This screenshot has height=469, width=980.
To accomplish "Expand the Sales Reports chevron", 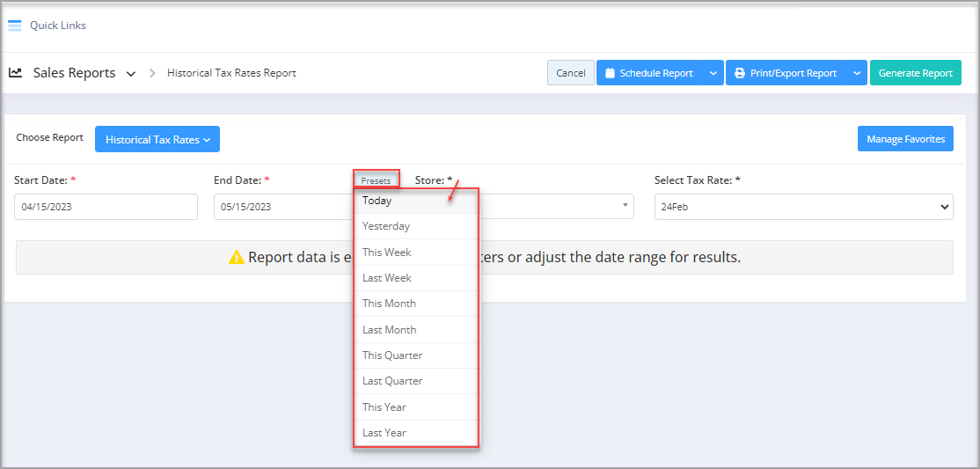I will tap(131, 74).
